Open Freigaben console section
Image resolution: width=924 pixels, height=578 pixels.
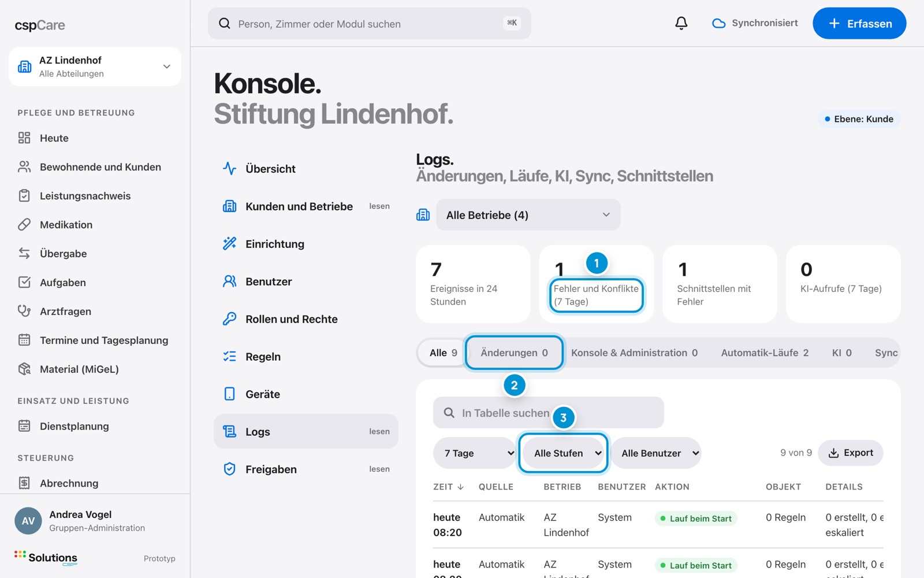[x=306, y=469]
